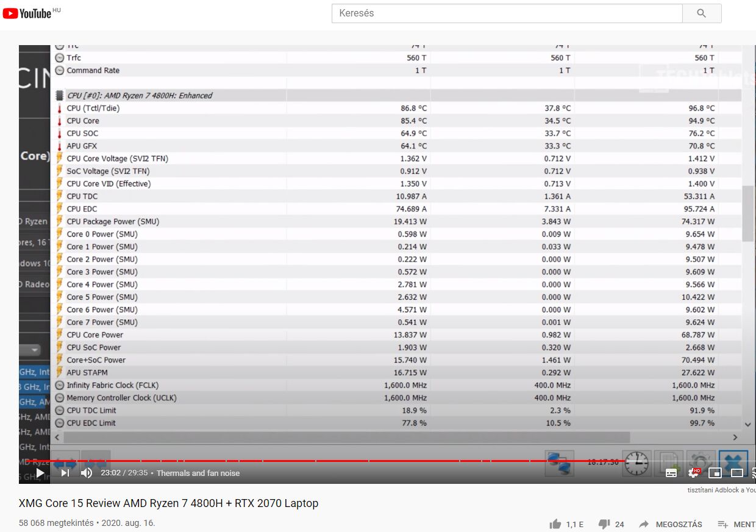Click CPU Package Power (SMU) label
Viewport: 756px width, 532px height.
pyautogui.click(x=113, y=221)
